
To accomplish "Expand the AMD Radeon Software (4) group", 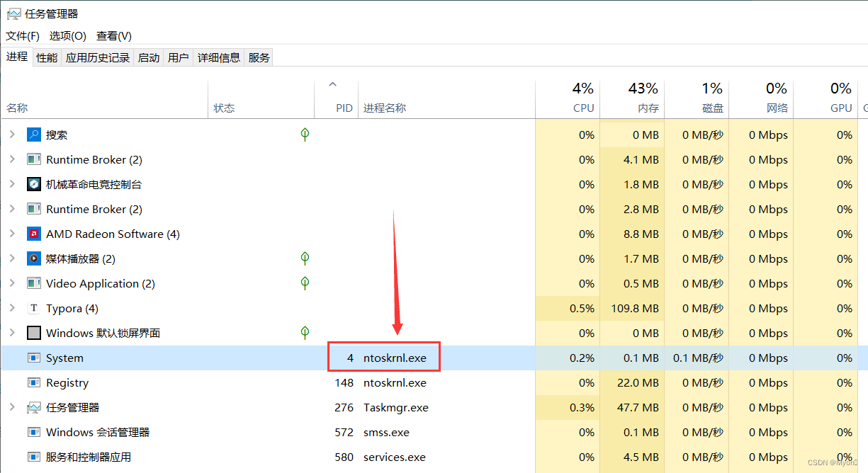I will click(x=12, y=234).
